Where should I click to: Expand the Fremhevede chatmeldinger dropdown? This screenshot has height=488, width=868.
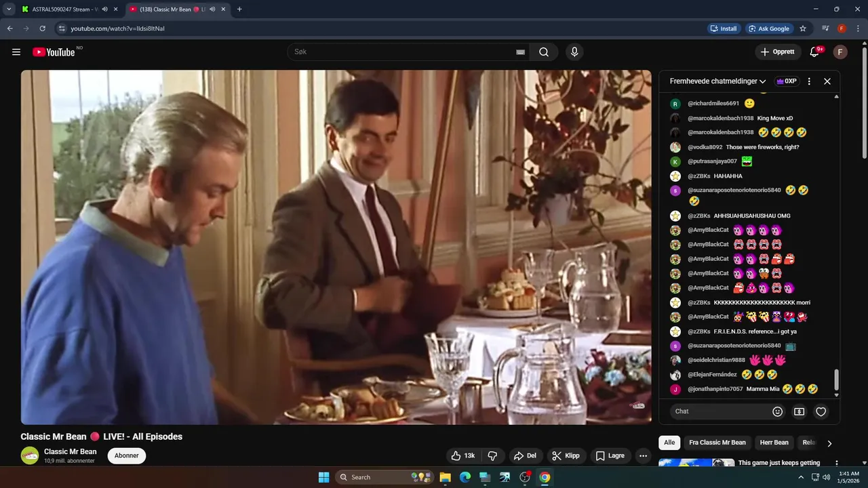pos(717,81)
